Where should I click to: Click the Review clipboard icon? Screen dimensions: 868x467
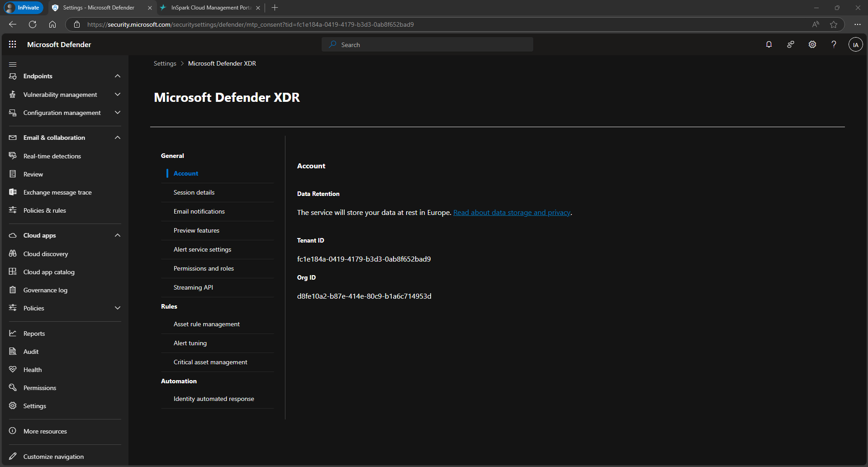pos(13,174)
